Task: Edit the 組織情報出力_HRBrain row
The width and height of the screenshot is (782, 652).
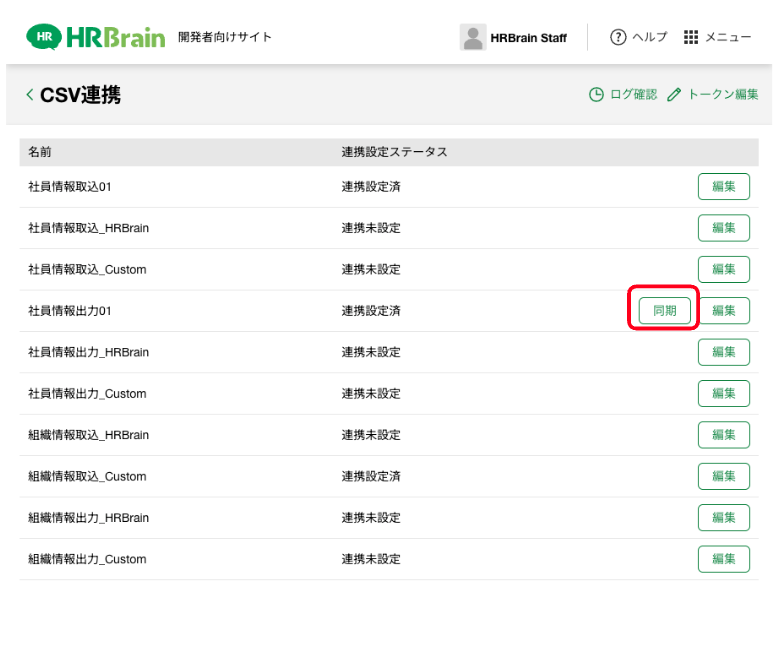Action: click(x=723, y=518)
